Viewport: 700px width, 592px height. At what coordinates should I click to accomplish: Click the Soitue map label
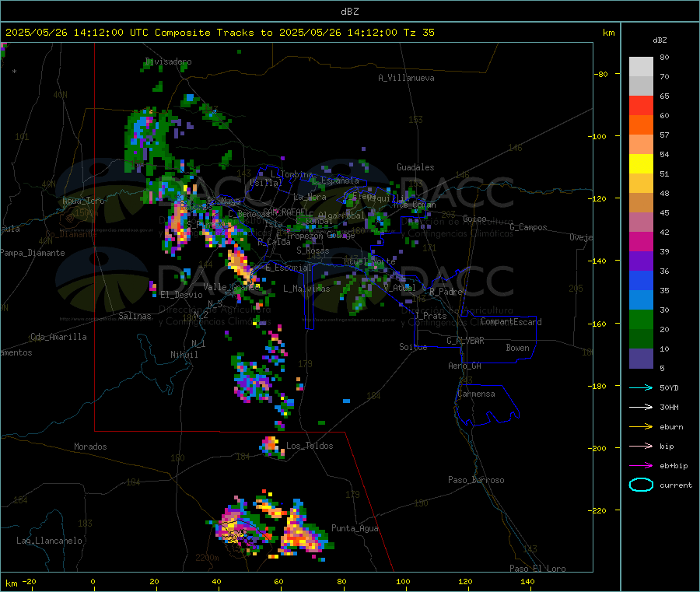point(413,347)
